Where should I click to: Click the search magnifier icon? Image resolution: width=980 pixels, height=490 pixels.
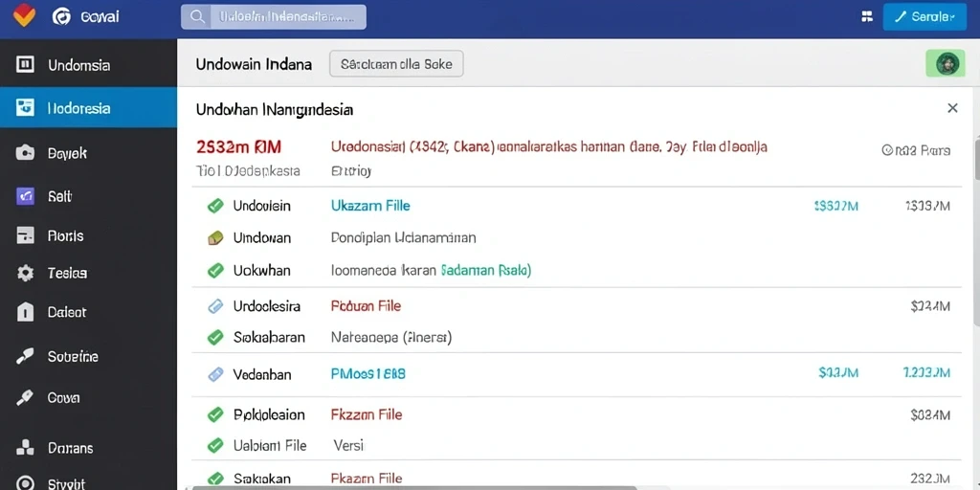(197, 17)
